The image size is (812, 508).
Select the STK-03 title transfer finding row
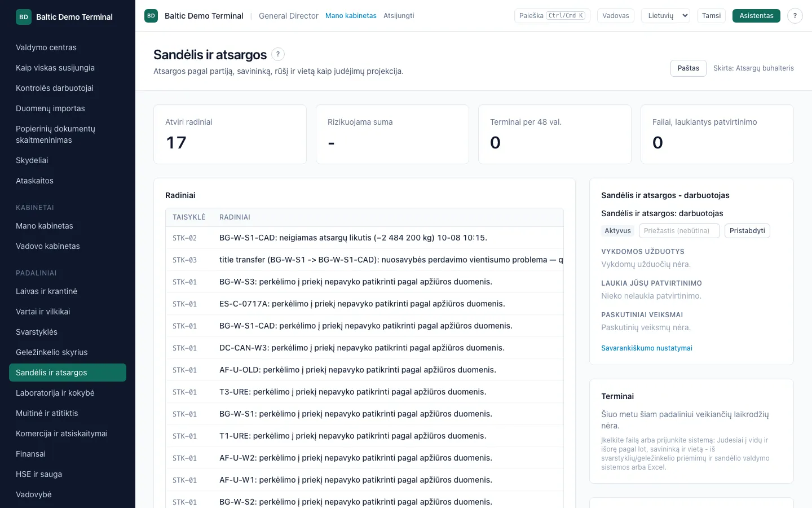click(364, 260)
